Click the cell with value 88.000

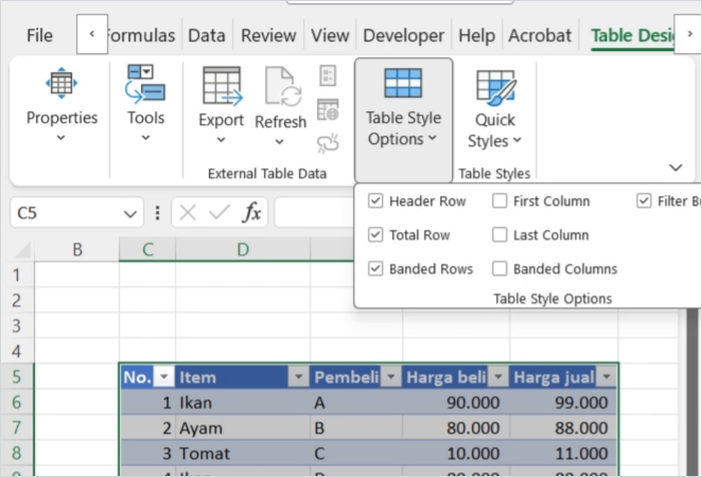click(x=564, y=428)
